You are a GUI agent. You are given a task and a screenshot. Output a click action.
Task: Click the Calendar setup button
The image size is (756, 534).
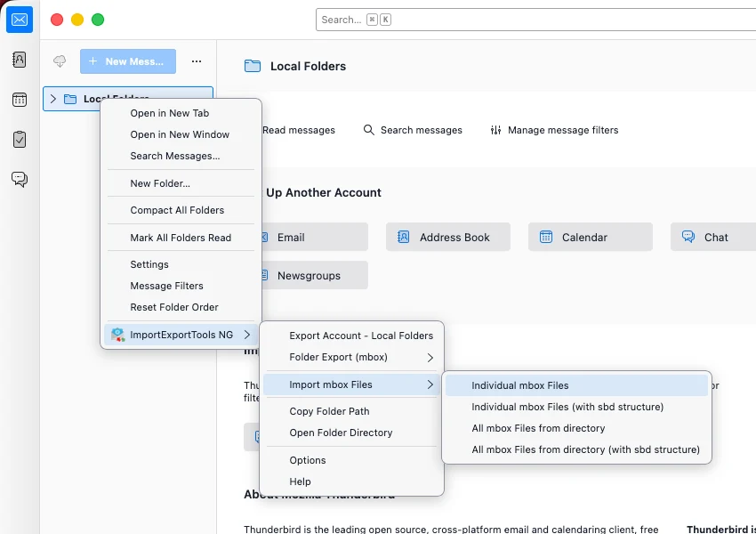[x=591, y=237]
